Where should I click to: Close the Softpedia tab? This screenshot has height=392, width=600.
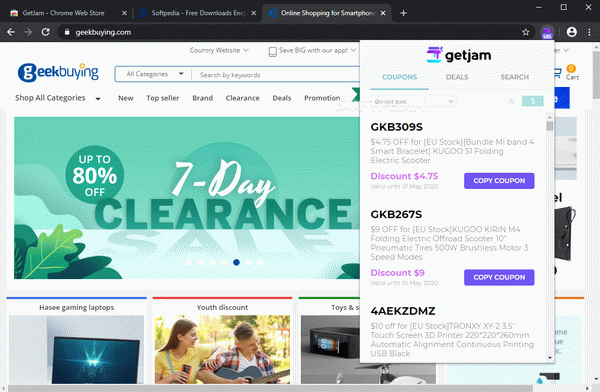254,13
